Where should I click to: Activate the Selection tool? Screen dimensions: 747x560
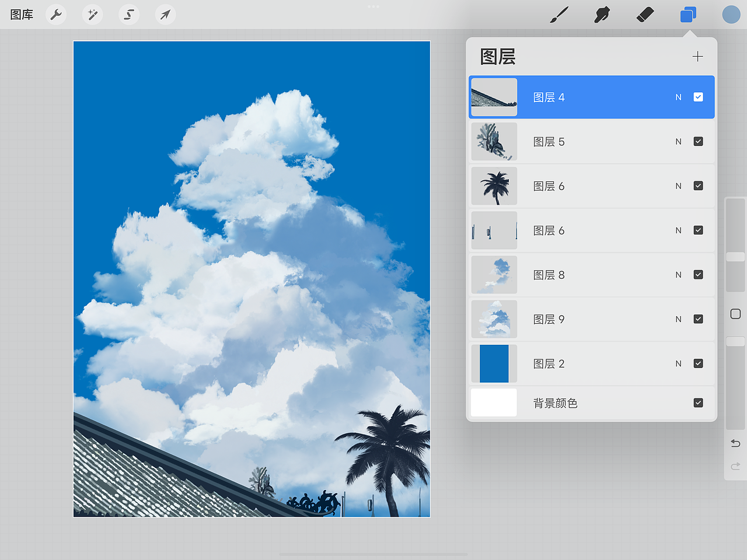pos(129,14)
